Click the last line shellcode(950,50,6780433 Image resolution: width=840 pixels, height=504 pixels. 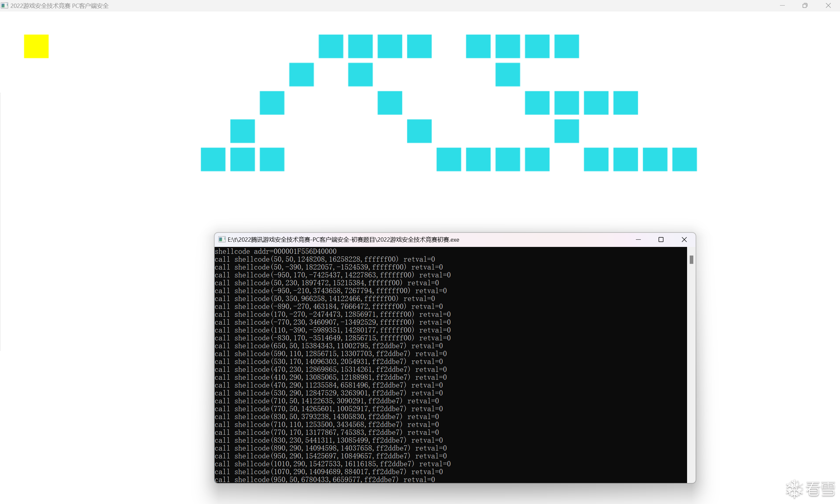click(325, 479)
